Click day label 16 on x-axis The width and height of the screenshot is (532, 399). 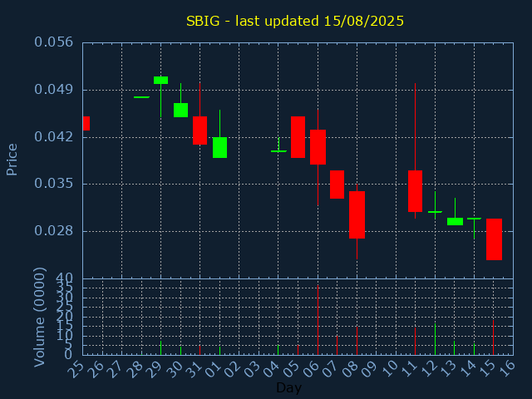tap(507, 369)
